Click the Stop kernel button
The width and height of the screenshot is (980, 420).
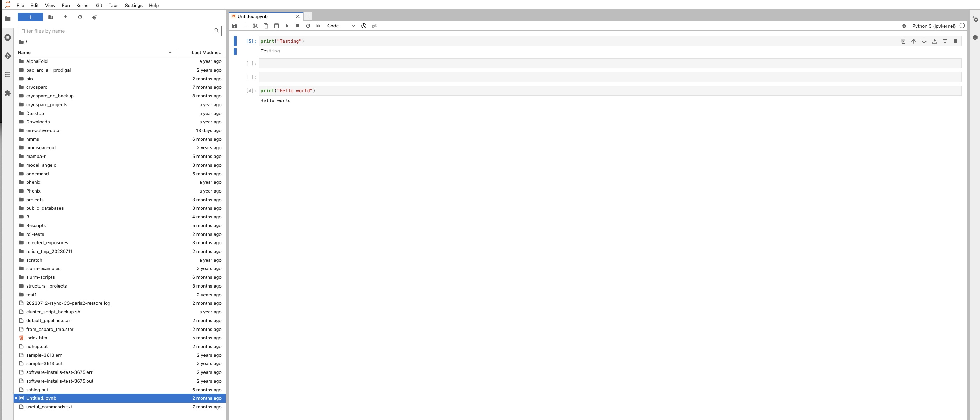(x=297, y=26)
